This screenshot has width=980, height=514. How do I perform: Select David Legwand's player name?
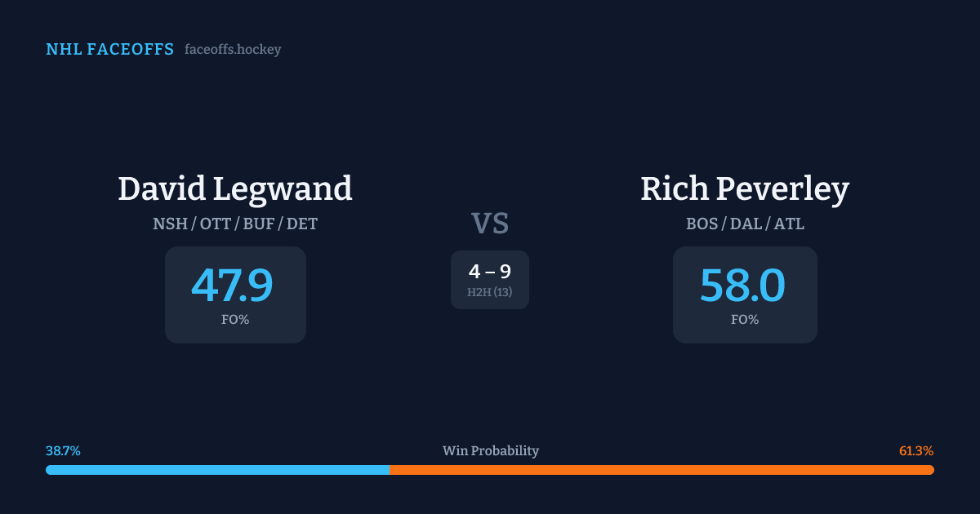coord(235,188)
